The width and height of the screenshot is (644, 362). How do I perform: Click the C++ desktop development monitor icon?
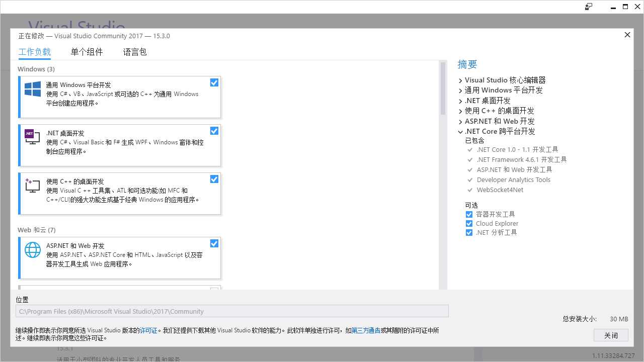click(32, 185)
